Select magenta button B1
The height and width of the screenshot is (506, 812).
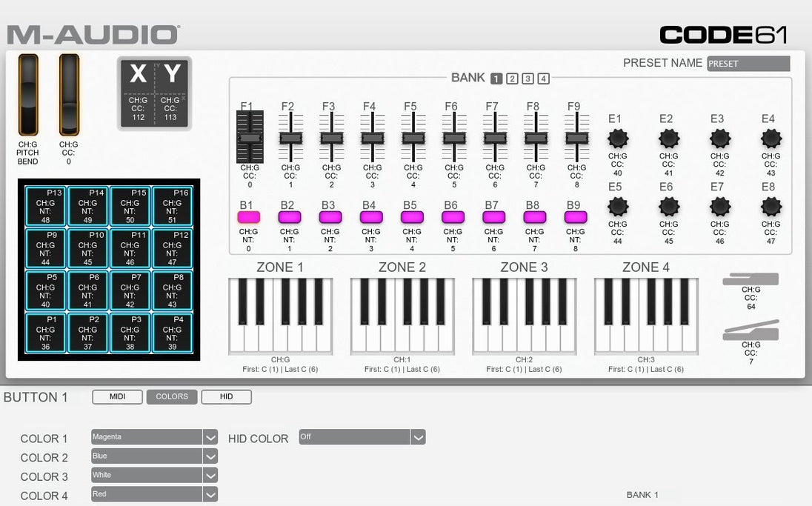[x=249, y=217]
